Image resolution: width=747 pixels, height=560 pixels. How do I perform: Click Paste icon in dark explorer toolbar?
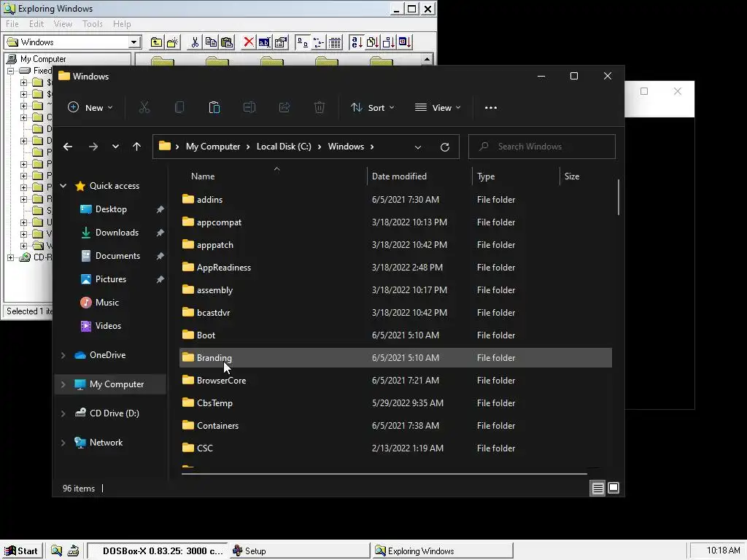(x=214, y=108)
